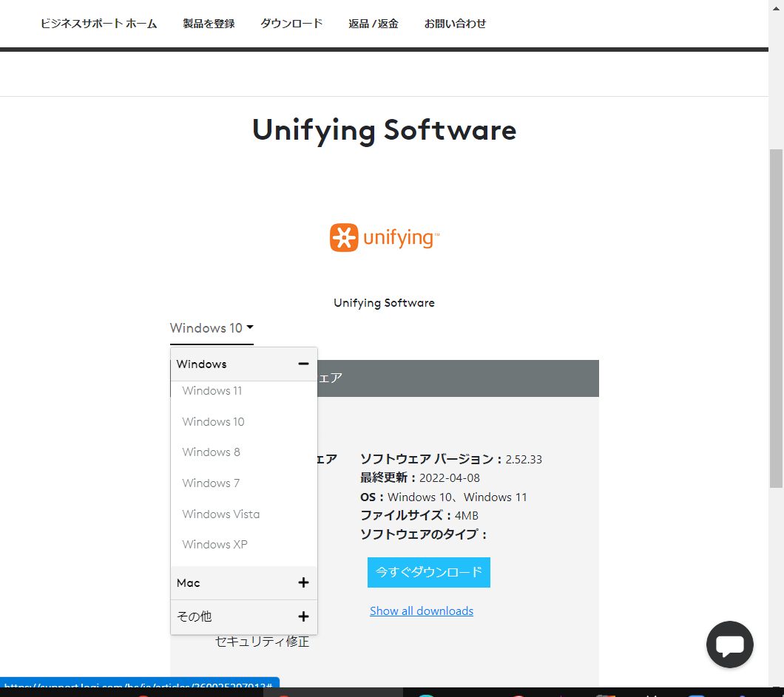784x697 pixels.
Task: Choose Windows 7 from the list
Action: click(211, 483)
